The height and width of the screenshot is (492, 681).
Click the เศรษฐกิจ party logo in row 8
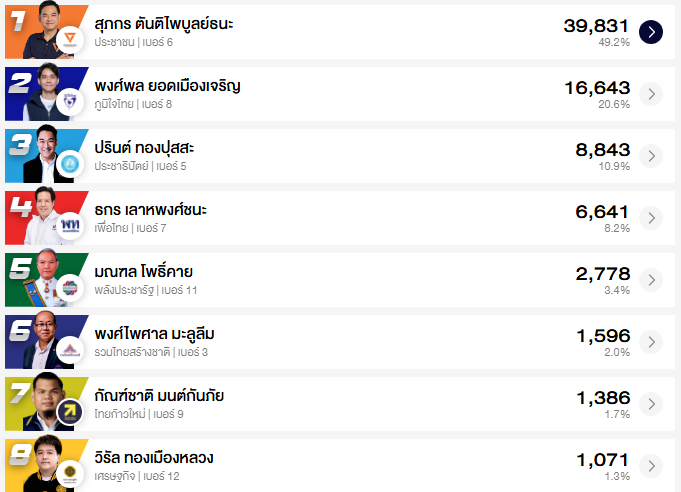(70, 474)
